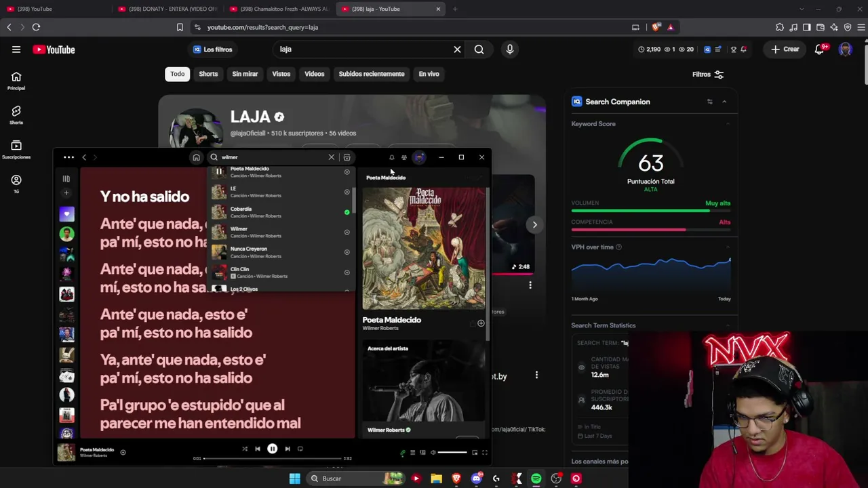Collapse the Keyword Score section
Screen dimensions: 868x488
(728, 124)
